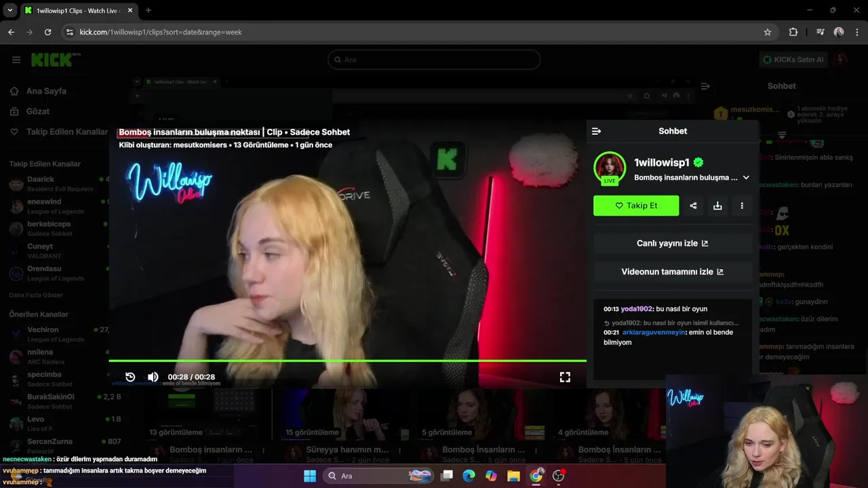The image size is (868, 488).
Task: Open Gözat in sidebar
Action: (x=38, y=111)
